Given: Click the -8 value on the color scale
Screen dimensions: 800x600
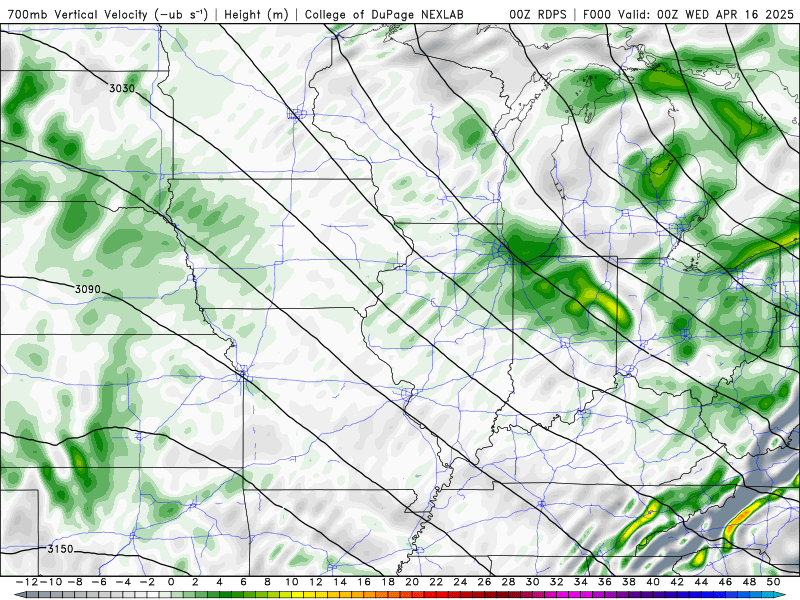Looking at the screenshot, I should 76,582.
